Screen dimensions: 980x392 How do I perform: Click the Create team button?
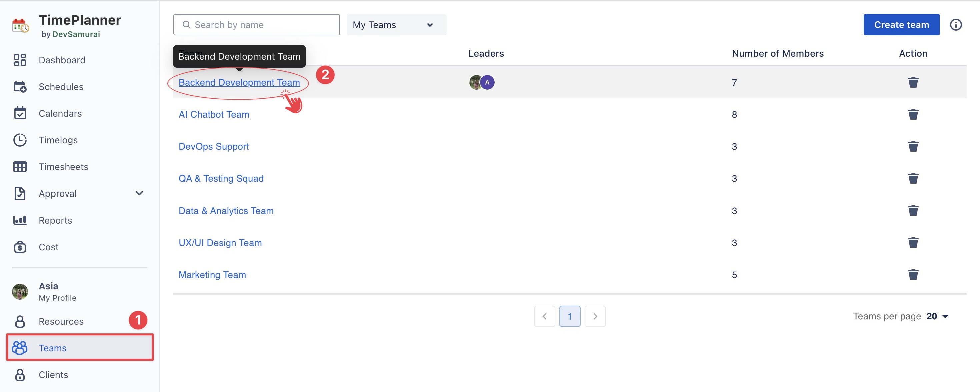901,25
